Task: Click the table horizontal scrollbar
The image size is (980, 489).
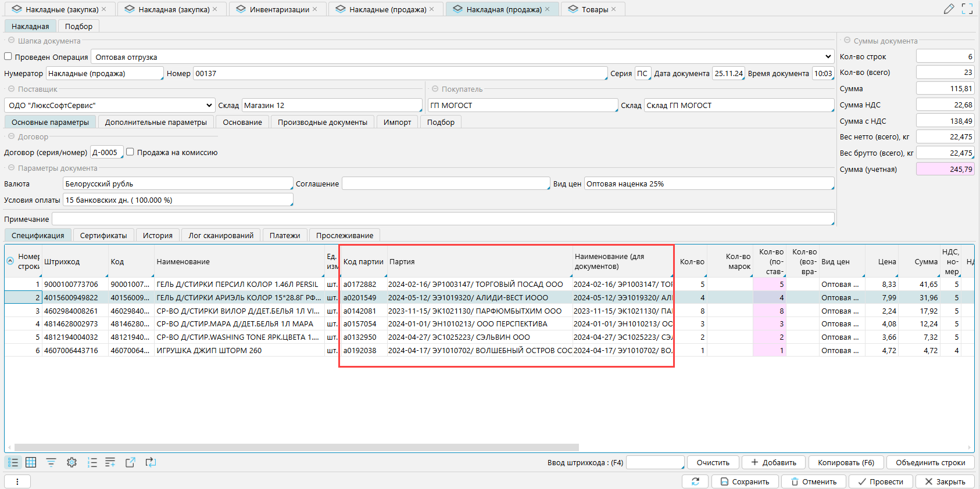Action: 296,448
